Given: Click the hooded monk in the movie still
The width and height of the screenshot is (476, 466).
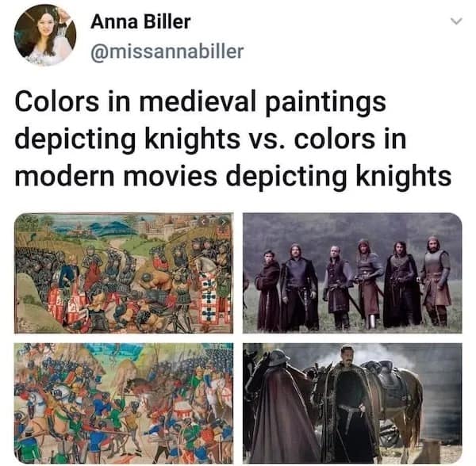Looking at the screenshot, I should pyautogui.click(x=267, y=290).
